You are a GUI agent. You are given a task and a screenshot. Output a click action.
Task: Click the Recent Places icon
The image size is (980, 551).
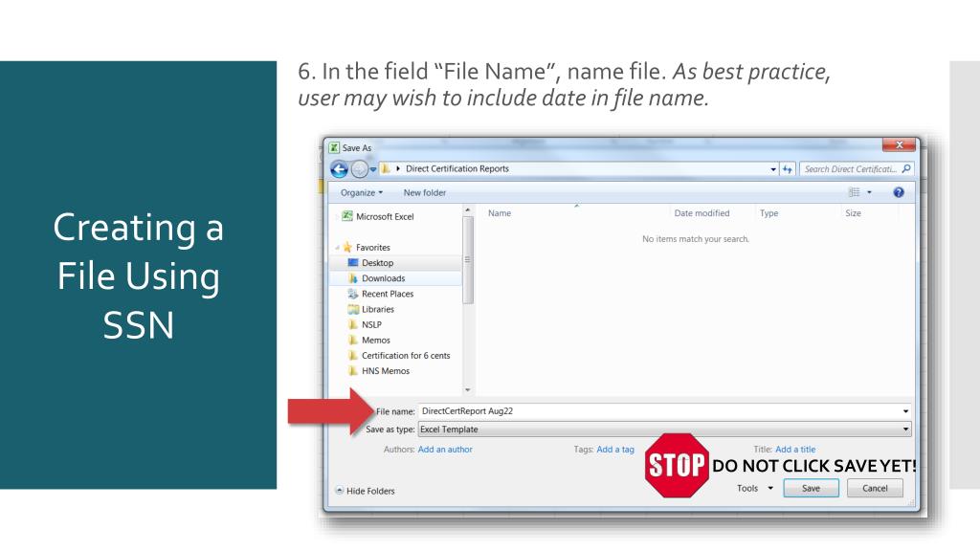tap(353, 294)
